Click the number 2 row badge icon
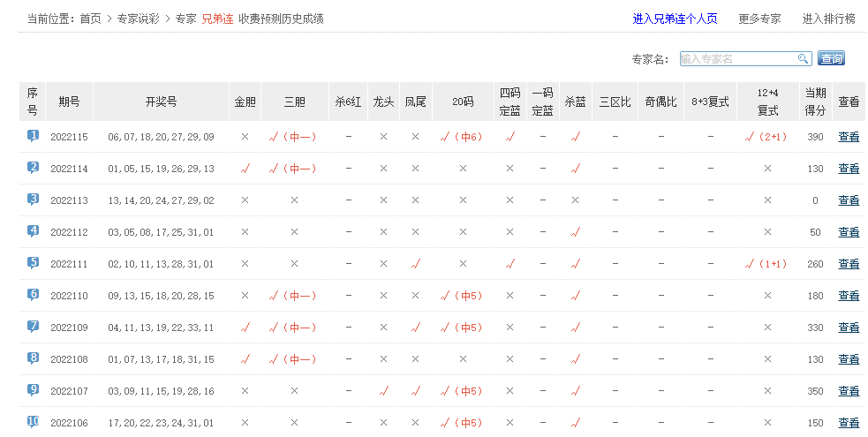868x437 pixels. [33, 168]
